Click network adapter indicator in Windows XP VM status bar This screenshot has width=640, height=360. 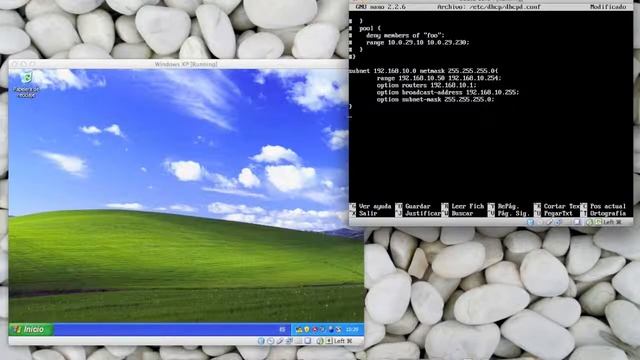(289, 341)
